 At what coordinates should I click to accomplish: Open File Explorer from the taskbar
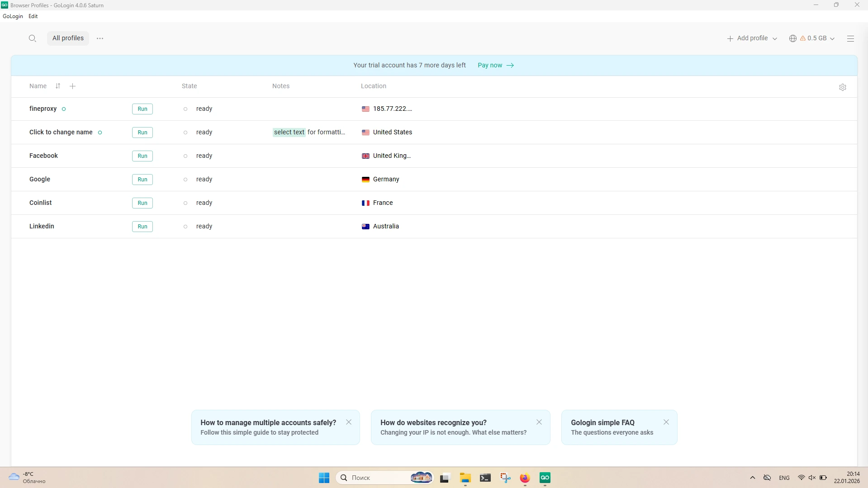point(465,478)
